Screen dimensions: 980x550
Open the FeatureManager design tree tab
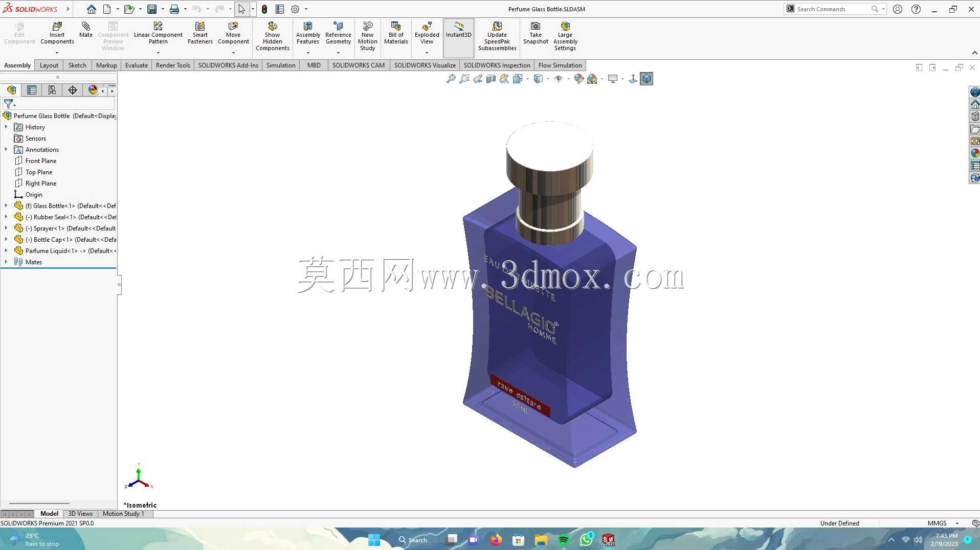pos(11,90)
